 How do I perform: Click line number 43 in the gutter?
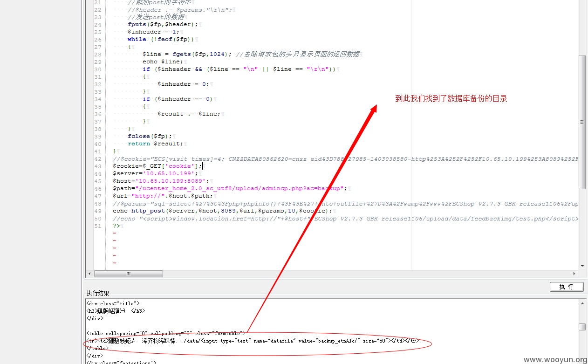tap(97, 166)
